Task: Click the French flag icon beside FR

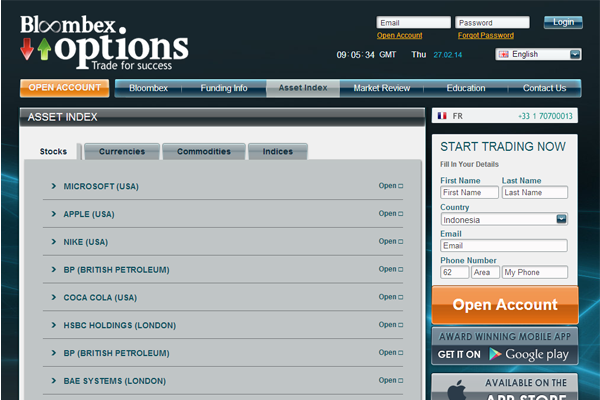Action: (x=442, y=116)
